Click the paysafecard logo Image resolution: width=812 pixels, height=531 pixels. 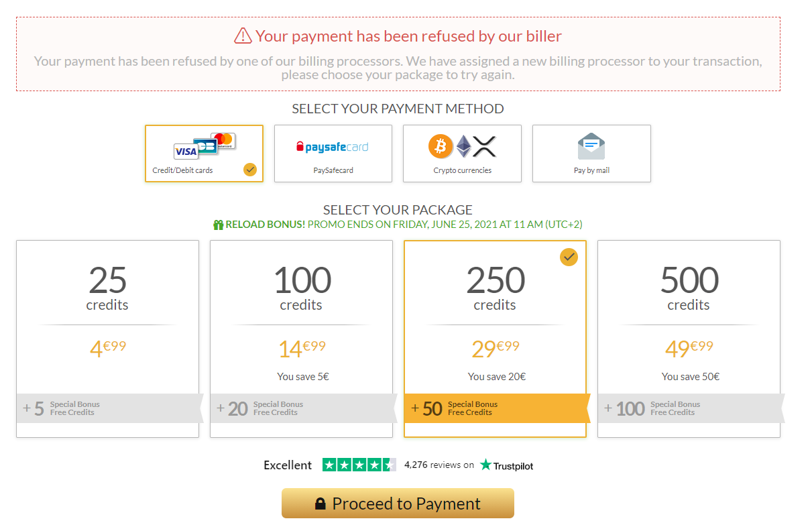(333, 147)
